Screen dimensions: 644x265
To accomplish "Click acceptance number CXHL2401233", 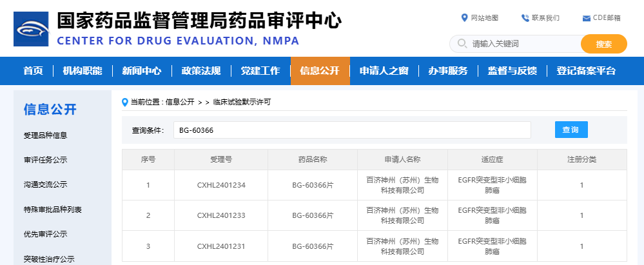I will [221, 216].
